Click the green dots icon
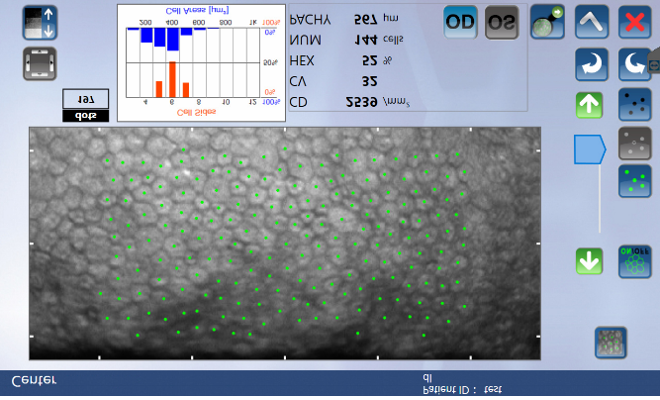The height and width of the screenshot is (400, 660). coord(634,182)
